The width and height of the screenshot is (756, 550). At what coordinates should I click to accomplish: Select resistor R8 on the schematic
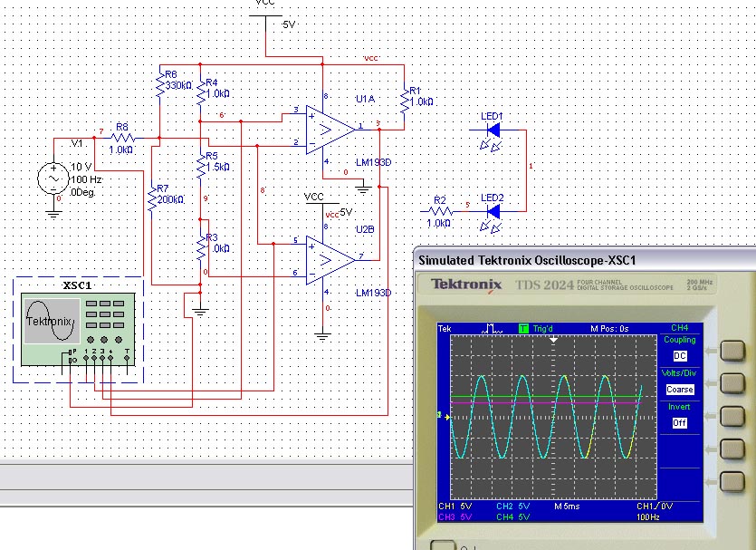(x=121, y=139)
